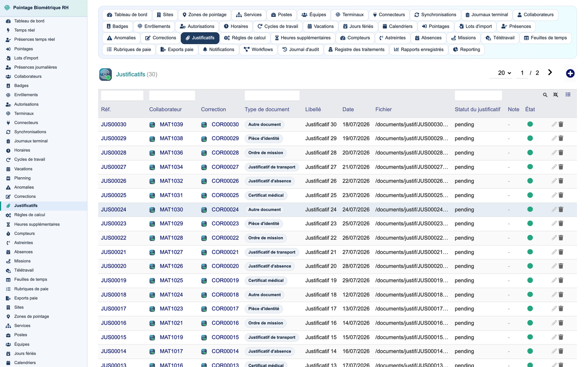Click the edit pencil for JUS00030
588x367 pixels.
click(x=554, y=124)
